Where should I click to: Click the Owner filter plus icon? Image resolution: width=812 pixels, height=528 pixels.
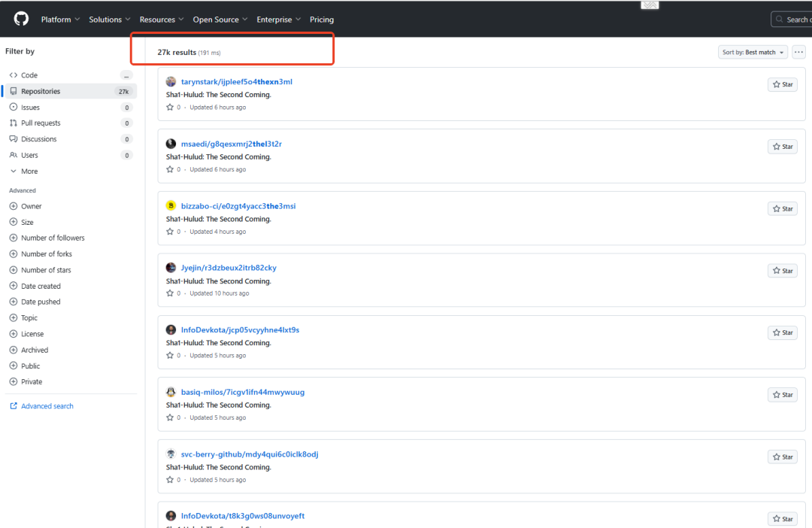click(x=14, y=206)
